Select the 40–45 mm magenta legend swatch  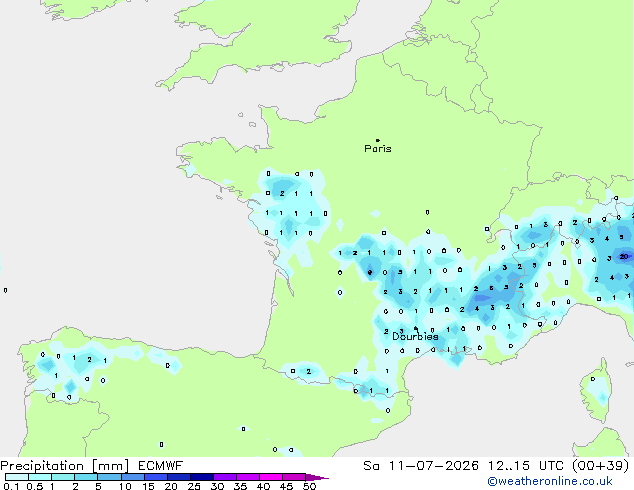pos(271,477)
